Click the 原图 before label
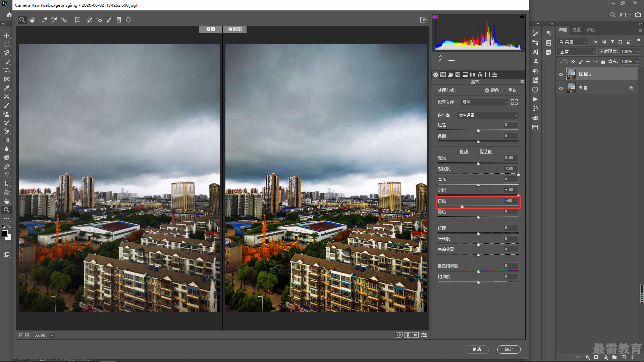644x362 pixels. [x=211, y=29]
